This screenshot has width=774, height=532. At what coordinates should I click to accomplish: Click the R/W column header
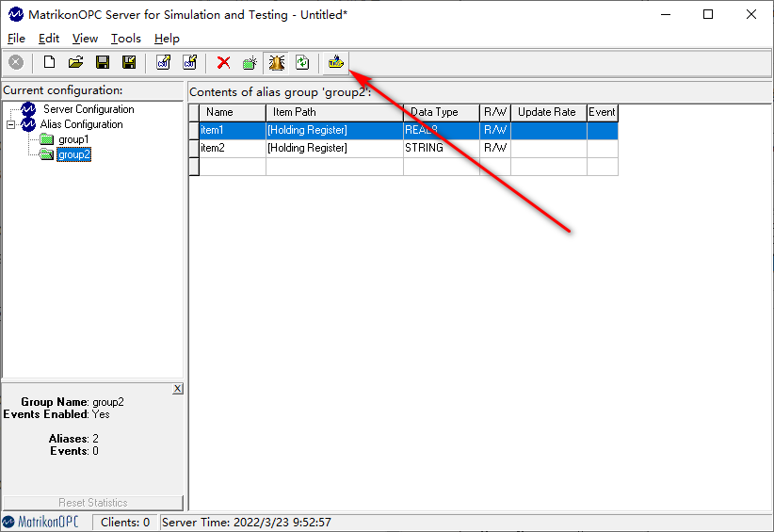tap(495, 112)
